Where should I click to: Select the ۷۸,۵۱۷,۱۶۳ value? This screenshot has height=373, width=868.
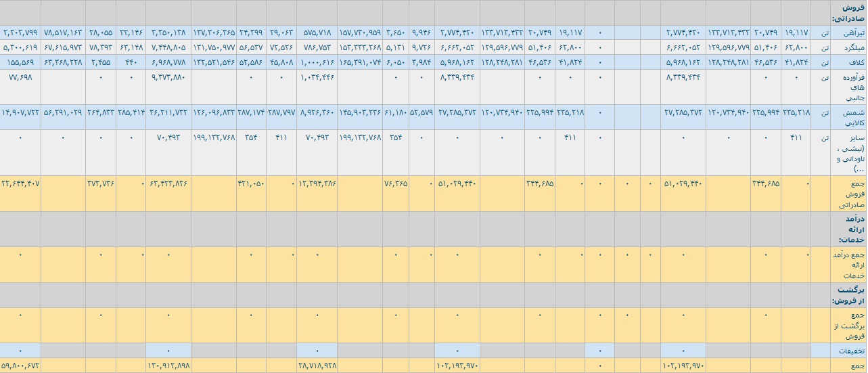(64, 32)
